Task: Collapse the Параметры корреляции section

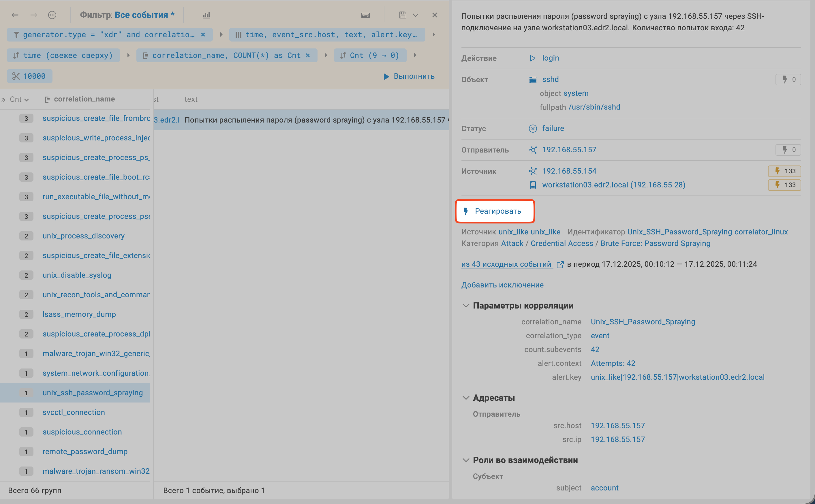Action: pos(466,306)
